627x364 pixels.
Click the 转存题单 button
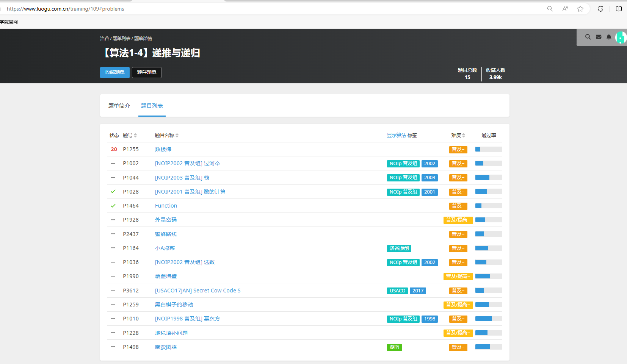[147, 72]
